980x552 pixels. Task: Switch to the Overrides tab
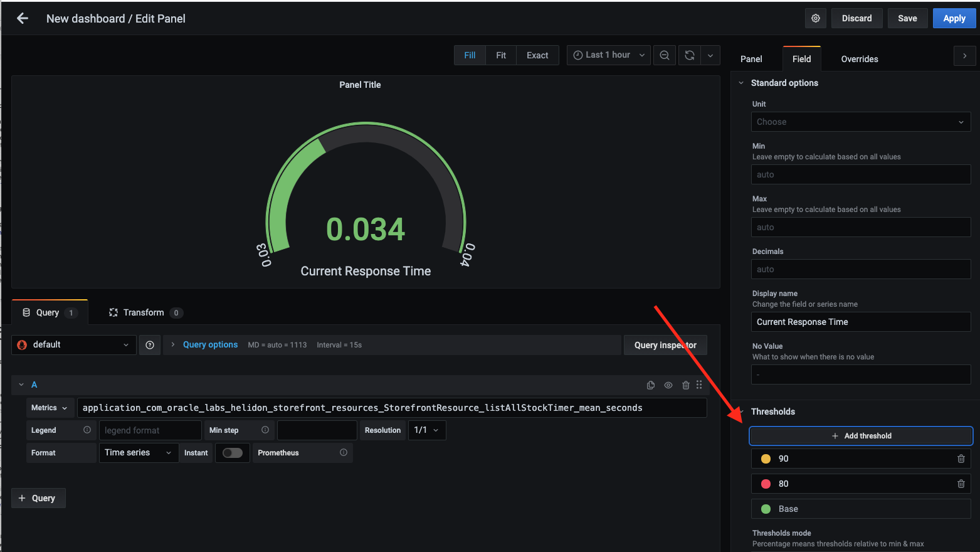[x=859, y=59]
